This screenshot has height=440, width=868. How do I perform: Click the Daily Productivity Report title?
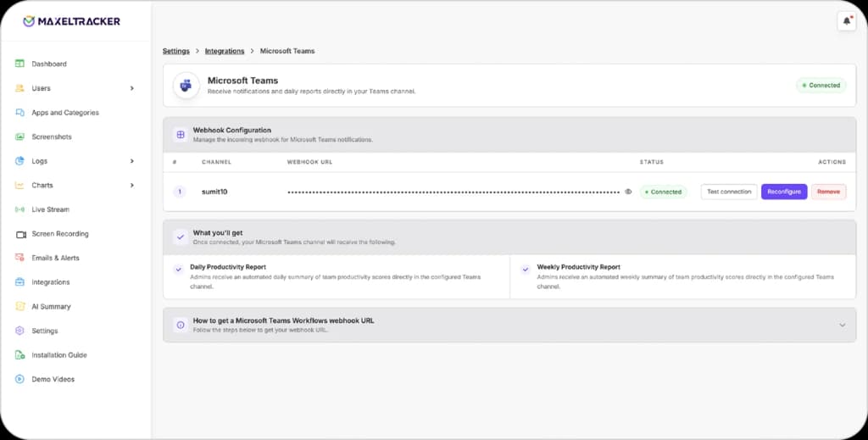[228, 267]
